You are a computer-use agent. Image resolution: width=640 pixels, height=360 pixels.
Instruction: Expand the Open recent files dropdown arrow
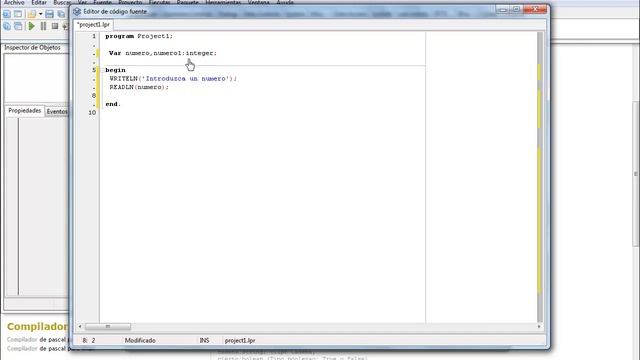[x=40, y=14]
